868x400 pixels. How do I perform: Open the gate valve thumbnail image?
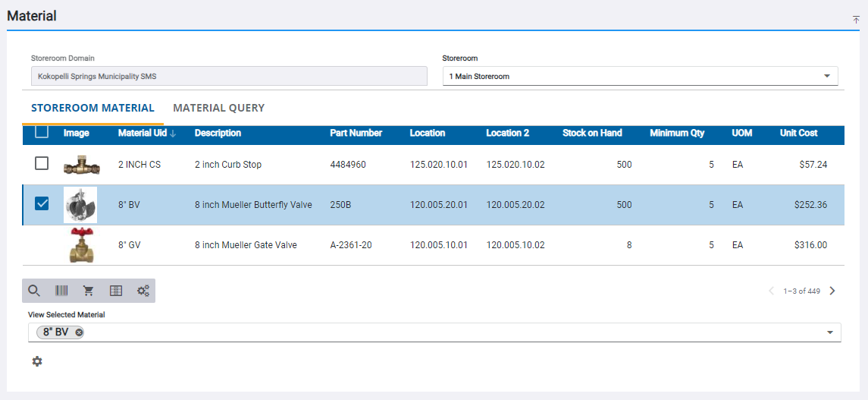pyautogui.click(x=80, y=245)
